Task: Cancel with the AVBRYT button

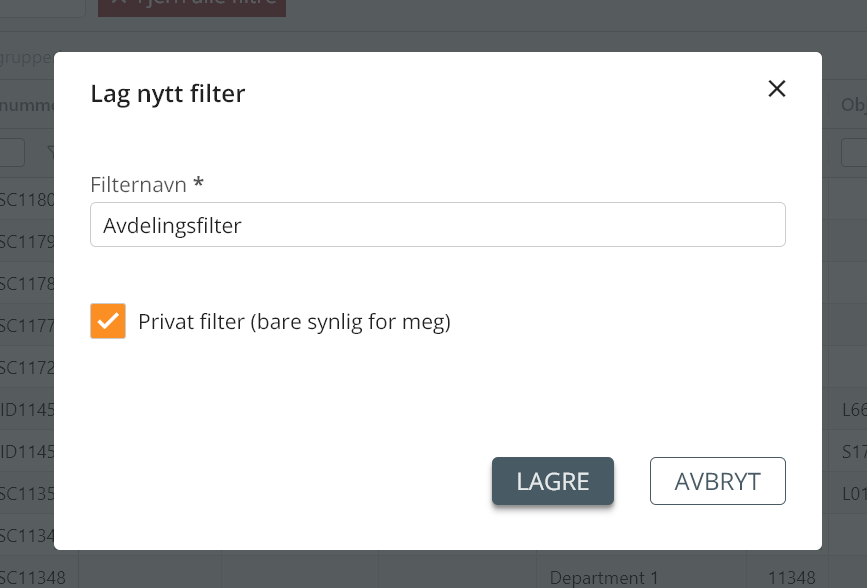Action: 717,481
